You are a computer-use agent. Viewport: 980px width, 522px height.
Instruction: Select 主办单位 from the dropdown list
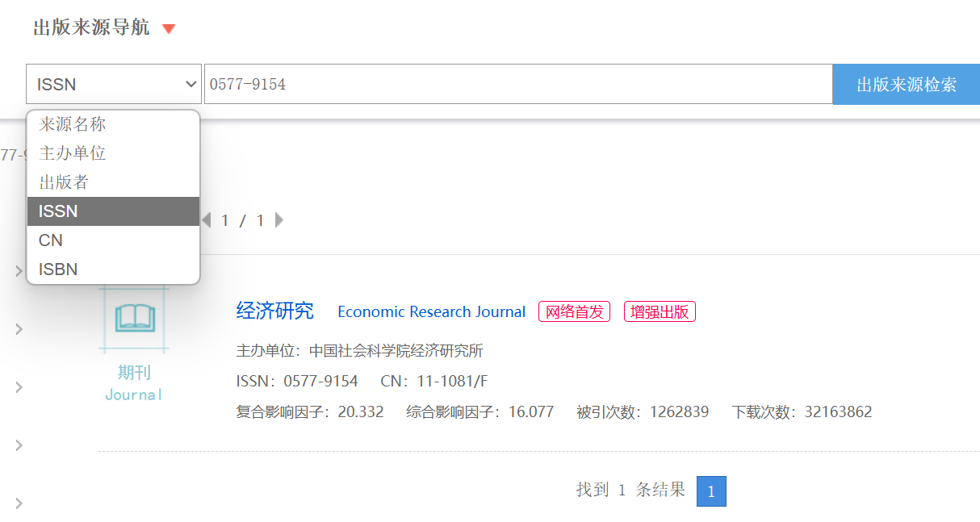[x=113, y=153]
